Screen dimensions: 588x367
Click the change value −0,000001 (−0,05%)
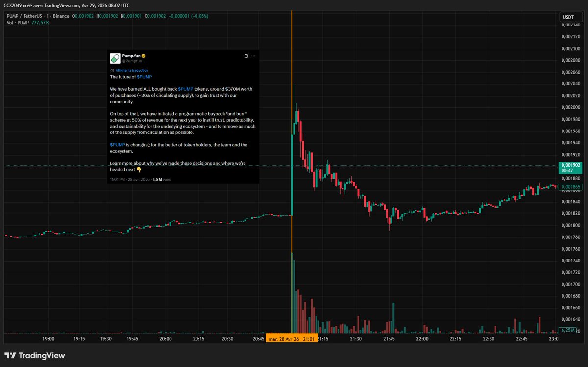pyautogui.click(x=188, y=16)
